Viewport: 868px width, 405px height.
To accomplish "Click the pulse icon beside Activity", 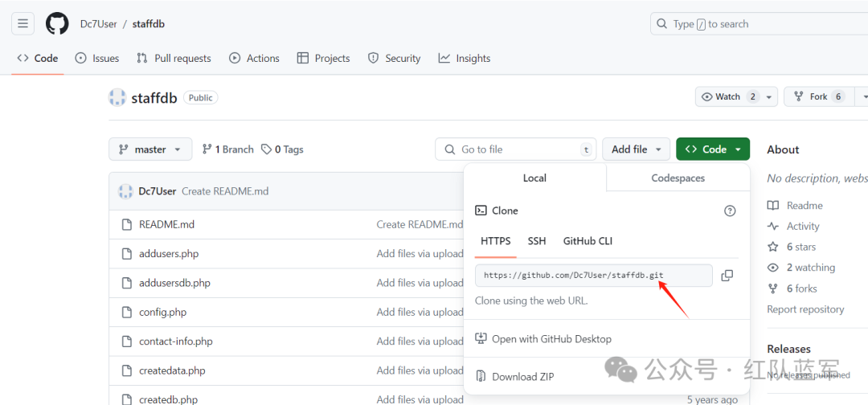I will pos(773,227).
